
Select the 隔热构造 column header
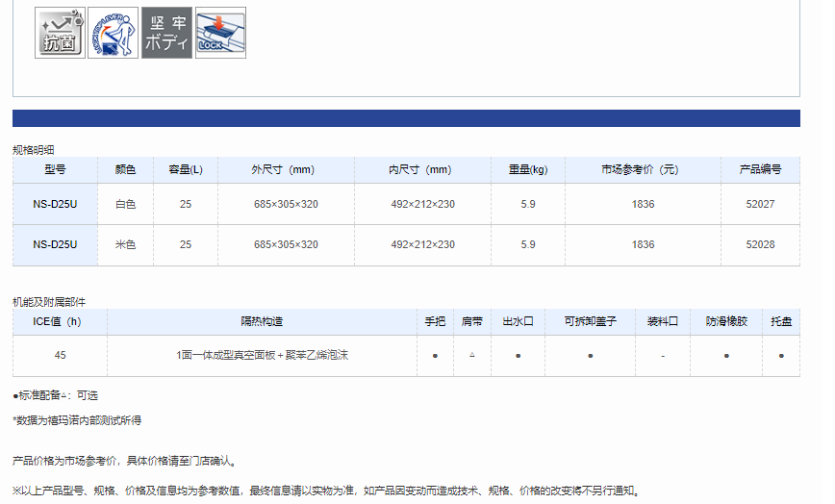point(262,322)
